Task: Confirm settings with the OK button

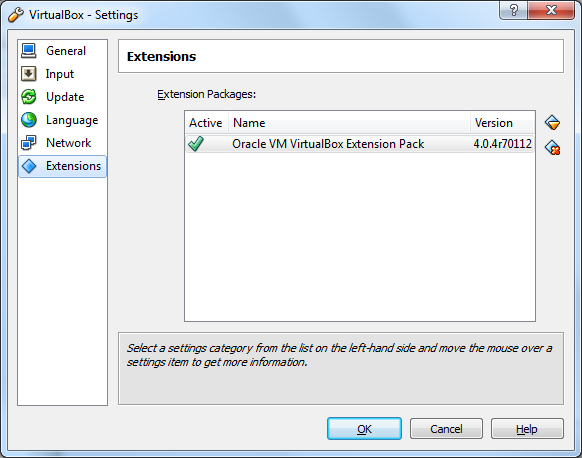Action: [x=364, y=429]
